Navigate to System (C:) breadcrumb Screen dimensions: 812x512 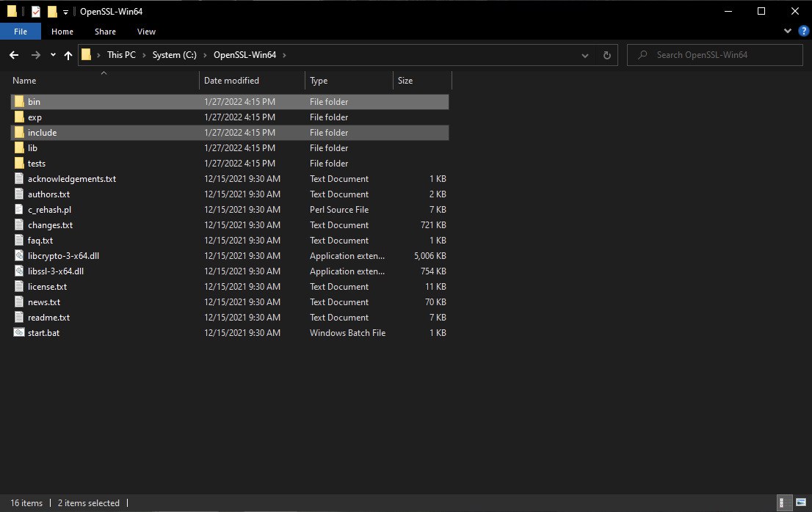[x=175, y=55]
